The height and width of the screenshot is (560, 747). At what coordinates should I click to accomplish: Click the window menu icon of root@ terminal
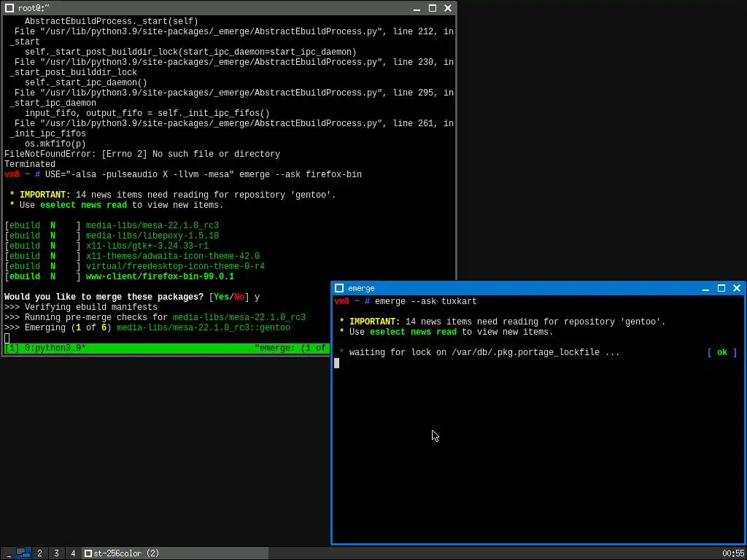9,8
